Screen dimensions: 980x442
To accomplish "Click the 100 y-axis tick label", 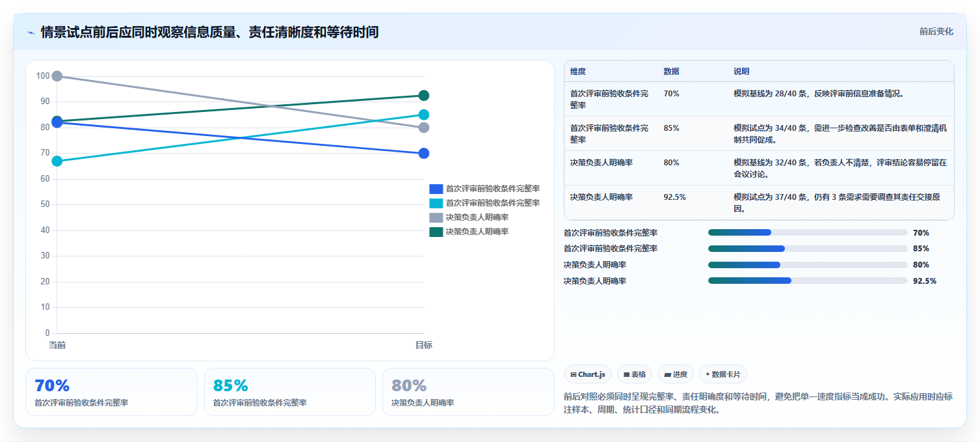I will (43, 76).
